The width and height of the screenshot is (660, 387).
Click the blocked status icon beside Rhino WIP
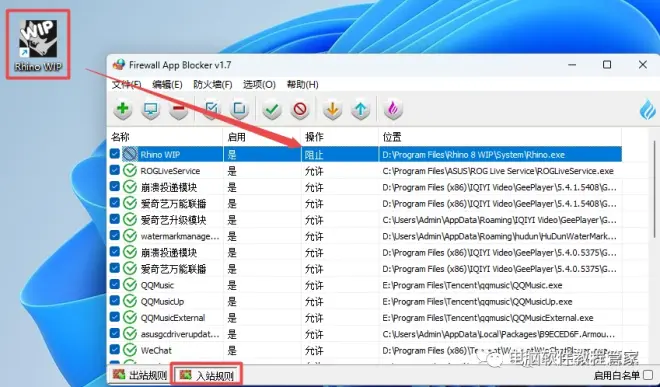[x=130, y=154]
